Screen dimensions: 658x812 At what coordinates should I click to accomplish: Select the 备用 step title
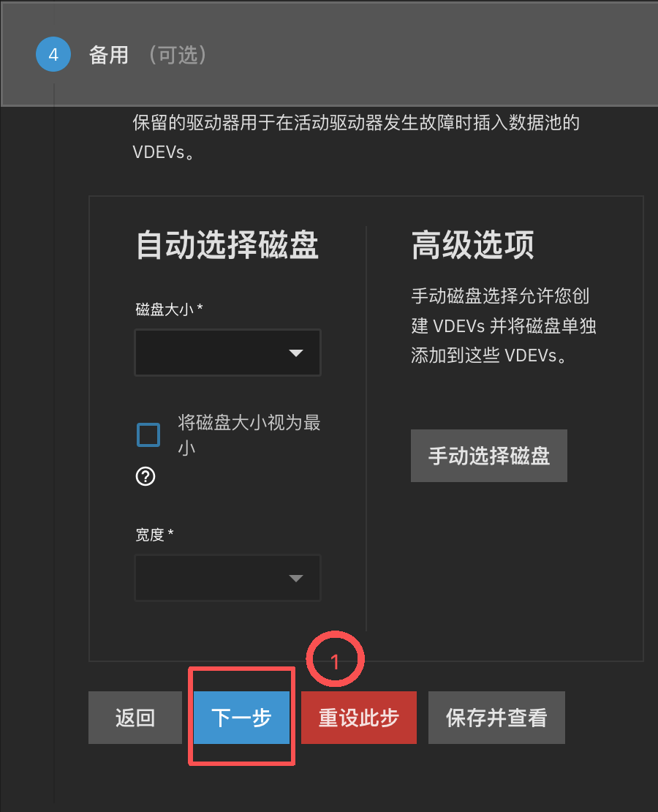109,55
